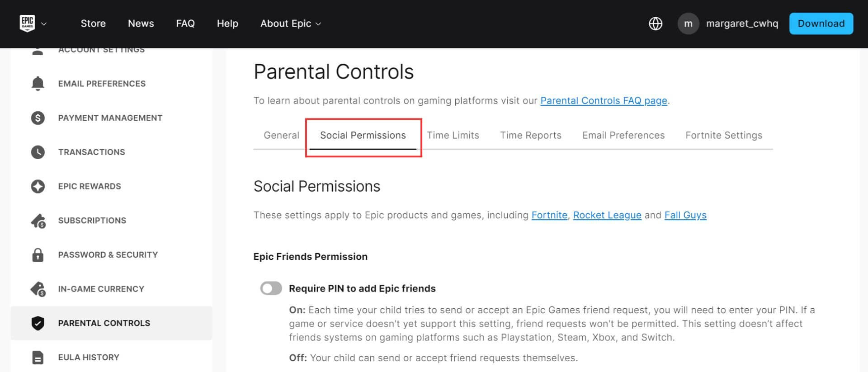Open the Parental Controls FAQ page link
Screen dimensions: 868x372
[604, 101]
